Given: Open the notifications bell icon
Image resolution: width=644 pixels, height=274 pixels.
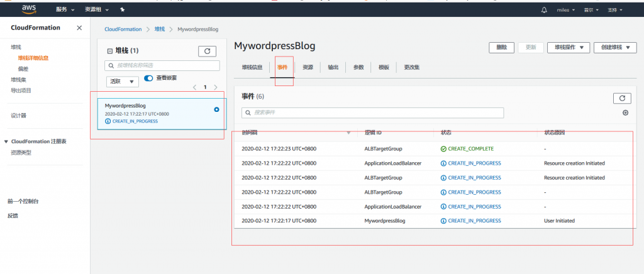Looking at the screenshot, I should 544,10.
